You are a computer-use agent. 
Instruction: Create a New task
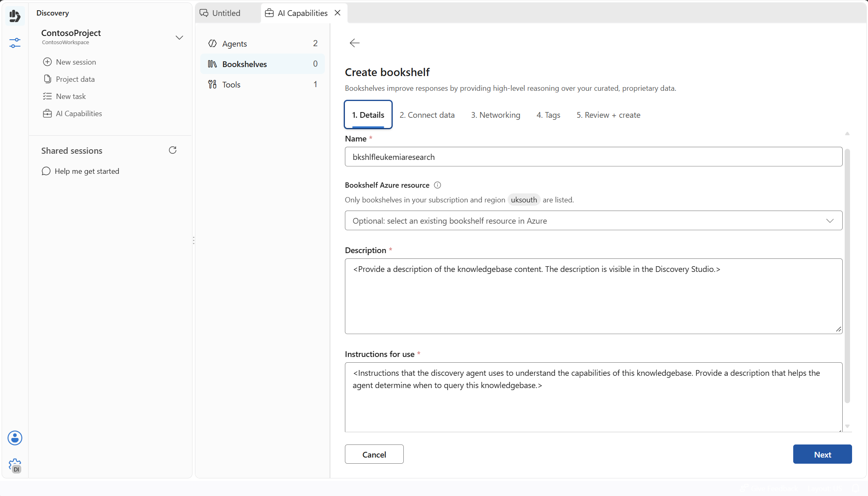coord(65,96)
